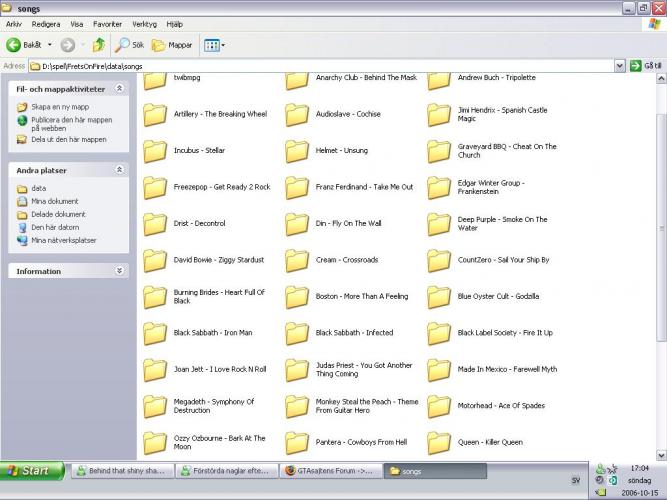Click the Start button on the taskbar
The height and width of the screenshot is (500, 667).
click(30, 470)
